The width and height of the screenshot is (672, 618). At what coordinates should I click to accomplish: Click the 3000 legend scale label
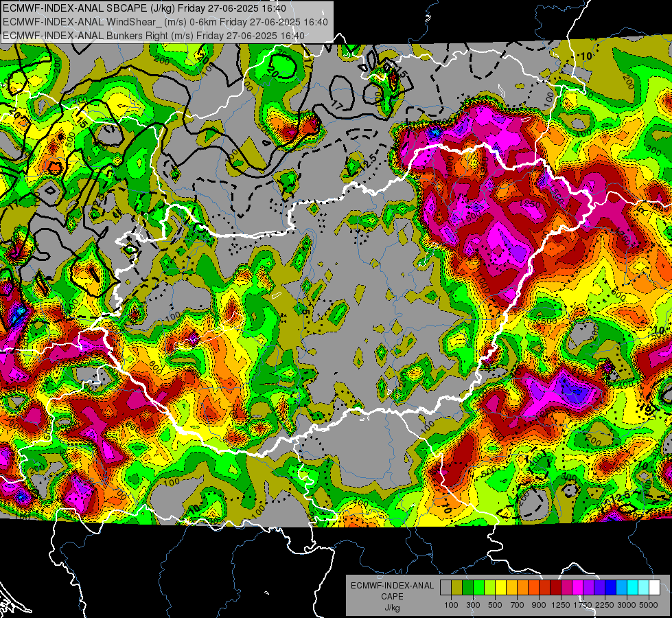pyautogui.click(x=627, y=605)
